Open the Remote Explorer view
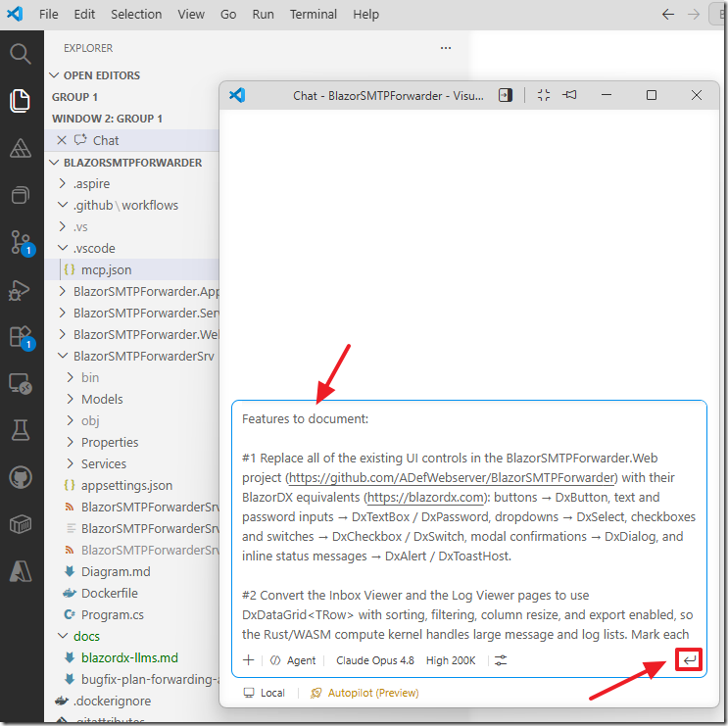728x726 pixels. pos(20,384)
